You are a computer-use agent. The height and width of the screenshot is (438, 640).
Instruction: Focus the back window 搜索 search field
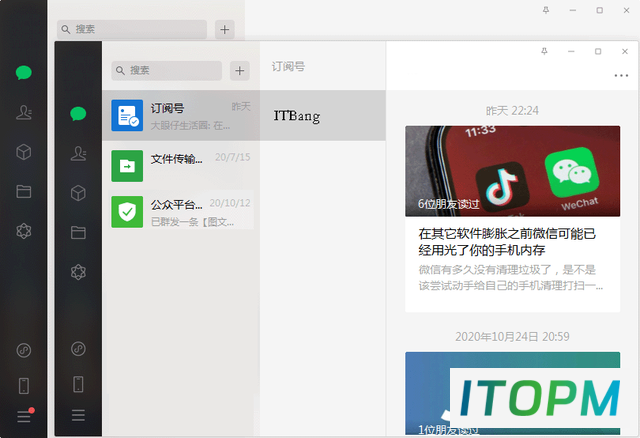tap(132, 29)
